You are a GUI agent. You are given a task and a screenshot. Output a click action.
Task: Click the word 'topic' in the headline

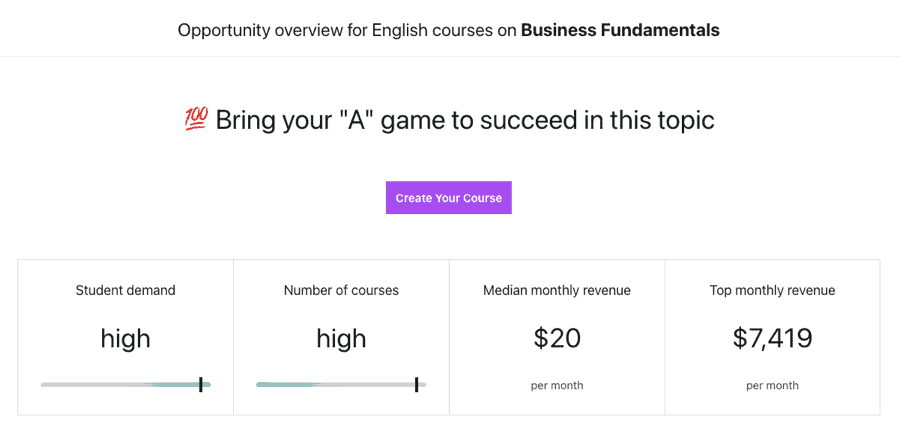coord(682,120)
